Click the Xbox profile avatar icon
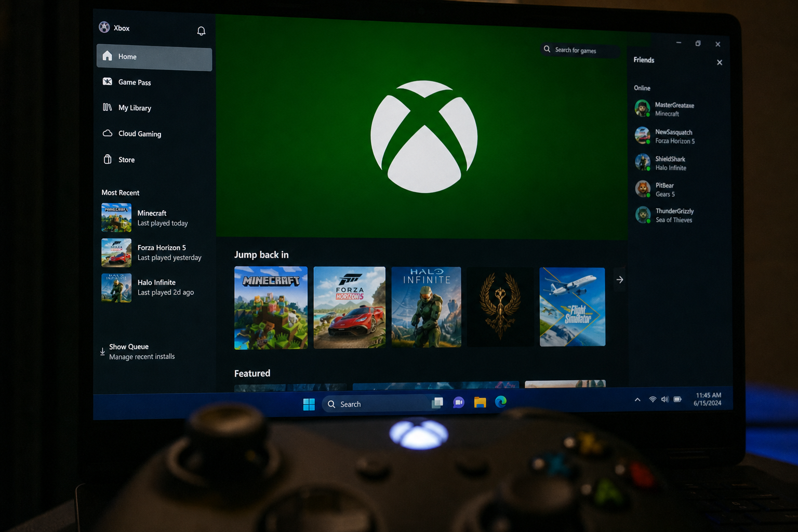The width and height of the screenshot is (798, 532). tap(104, 27)
